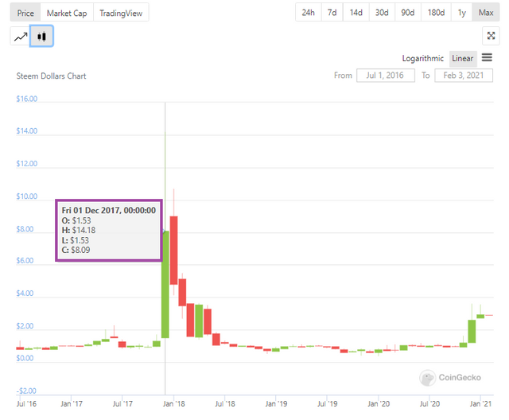Viewport: 509px width, 420px height.
Task: Click the Jan '18 axis label
Action: click(x=173, y=404)
